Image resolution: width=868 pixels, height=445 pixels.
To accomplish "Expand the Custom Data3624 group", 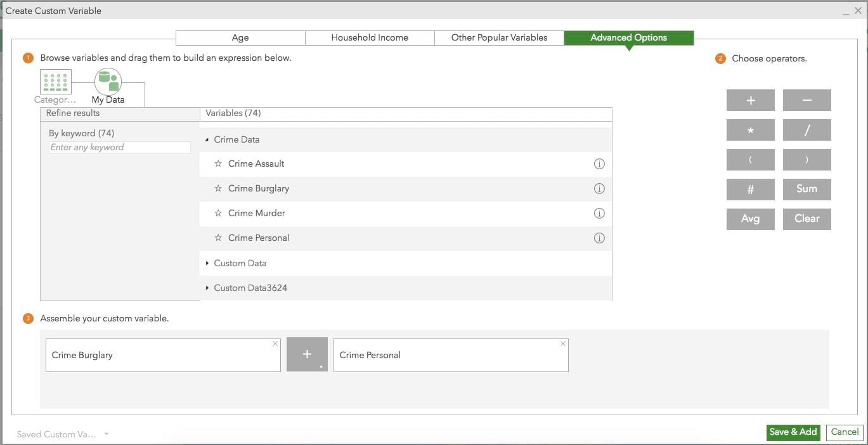I will (x=207, y=288).
